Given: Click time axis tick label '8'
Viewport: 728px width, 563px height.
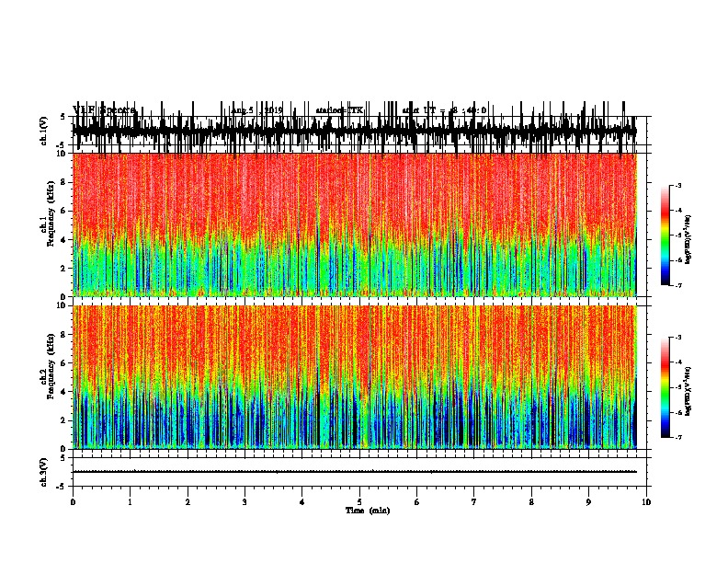Looking at the screenshot, I should point(531,502).
